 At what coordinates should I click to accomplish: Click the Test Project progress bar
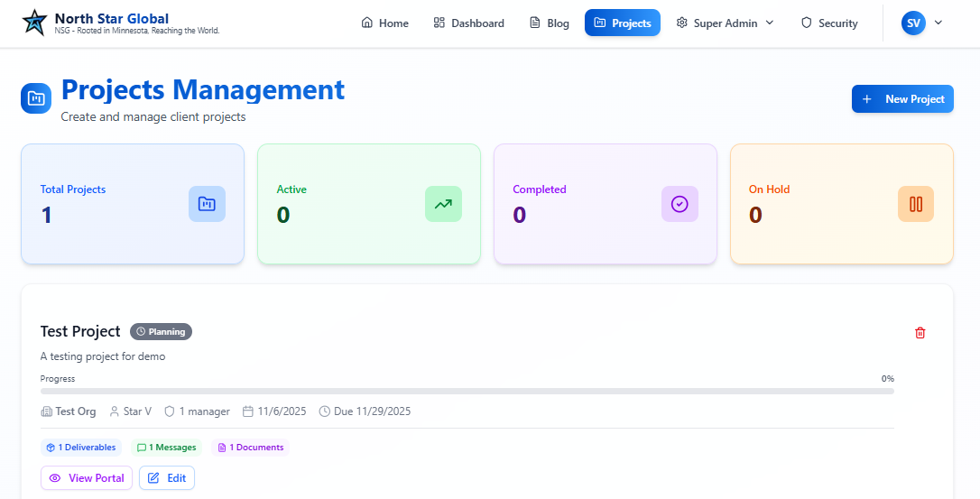(x=467, y=392)
